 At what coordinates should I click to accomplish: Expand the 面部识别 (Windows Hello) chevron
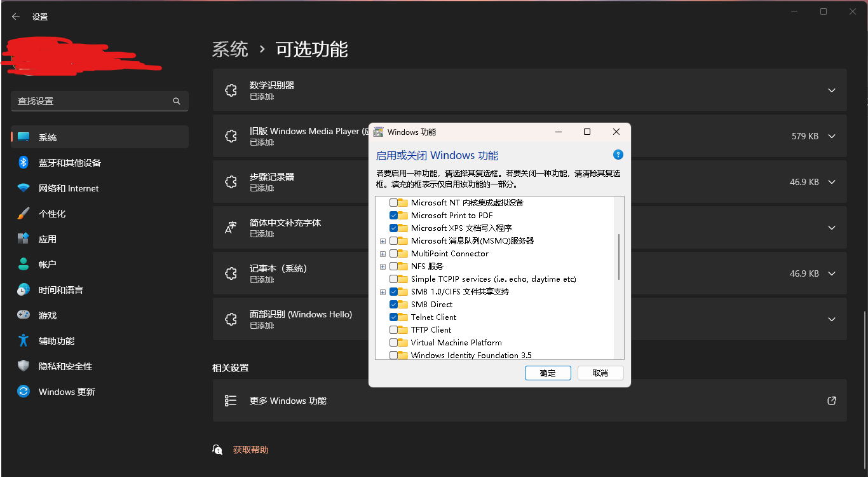832,319
